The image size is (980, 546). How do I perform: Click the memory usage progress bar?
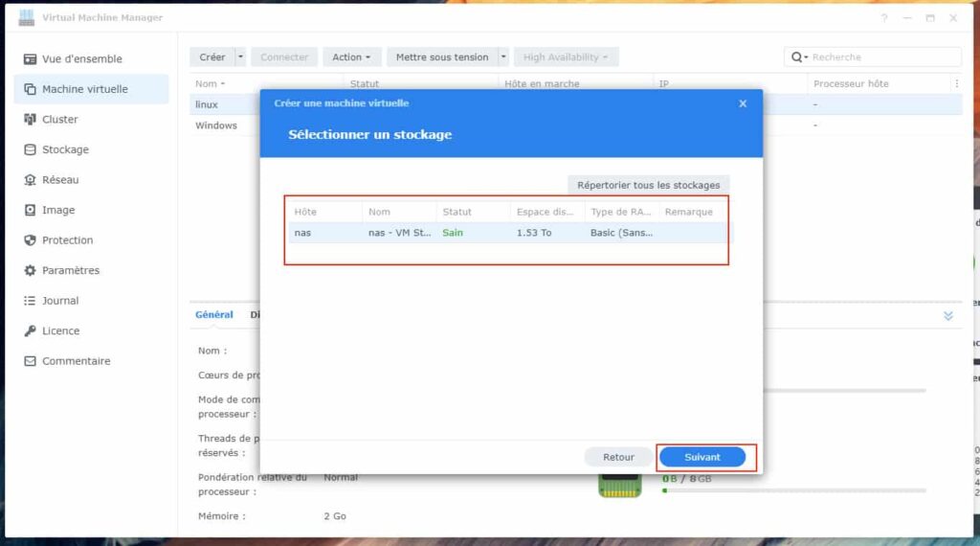pyautogui.click(x=793, y=491)
